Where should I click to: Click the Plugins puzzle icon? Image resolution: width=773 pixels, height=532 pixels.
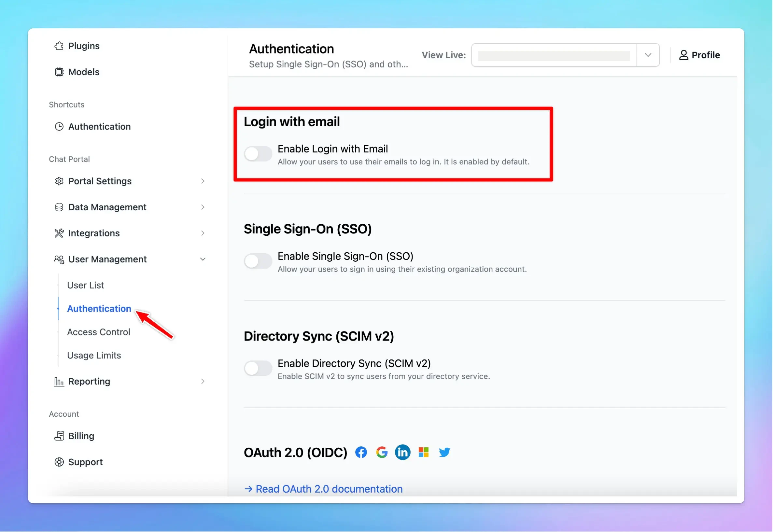tap(59, 46)
